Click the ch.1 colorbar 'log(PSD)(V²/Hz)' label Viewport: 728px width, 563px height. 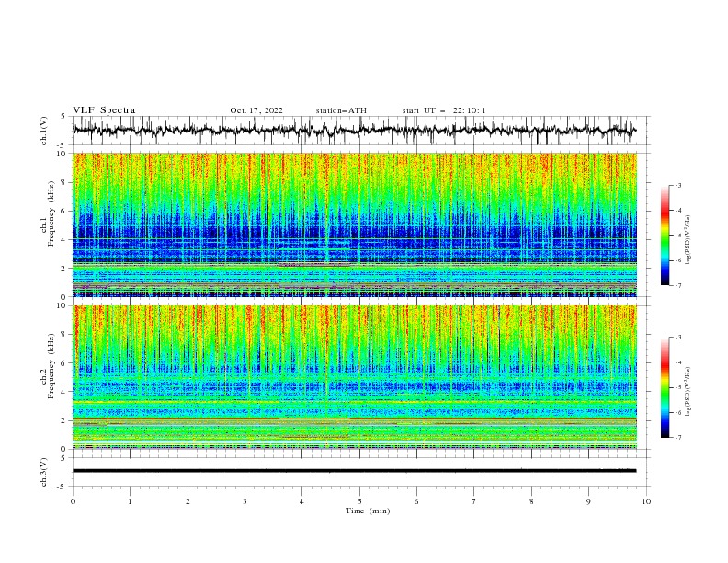[688, 240]
